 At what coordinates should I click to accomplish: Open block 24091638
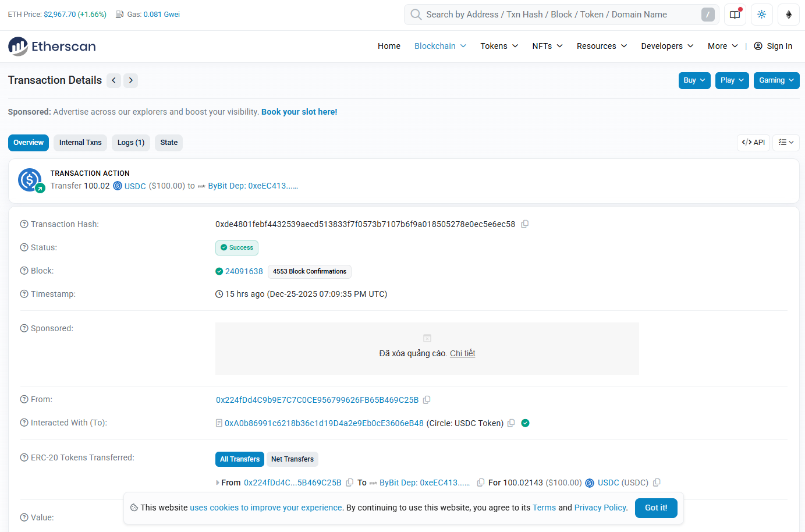point(244,271)
